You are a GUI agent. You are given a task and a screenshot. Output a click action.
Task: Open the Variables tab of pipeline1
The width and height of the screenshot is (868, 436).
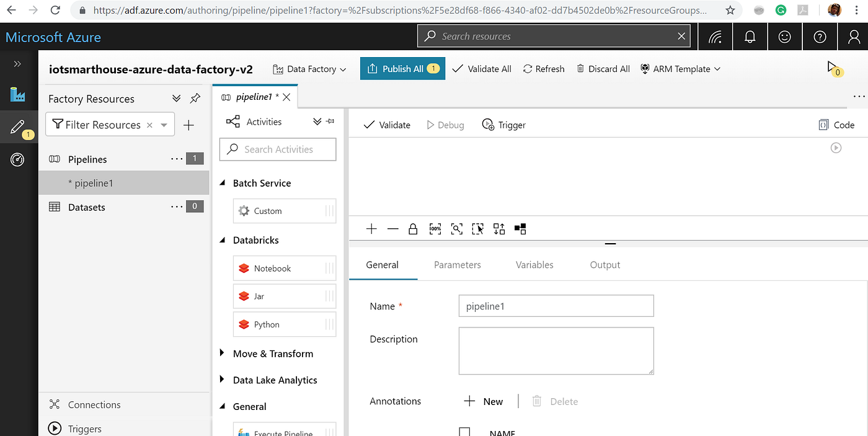(534, 265)
